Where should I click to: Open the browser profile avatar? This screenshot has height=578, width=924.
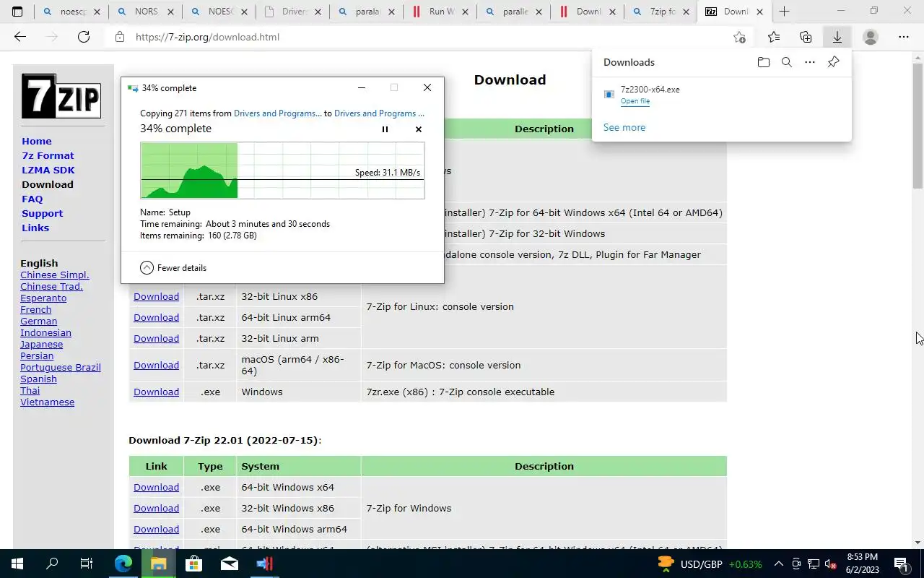(871, 37)
